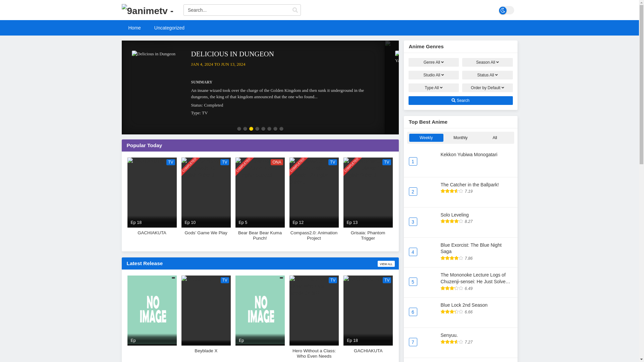Open the Status All dropdown
This screenshot has width=644, height=362.
coord(487,75)
